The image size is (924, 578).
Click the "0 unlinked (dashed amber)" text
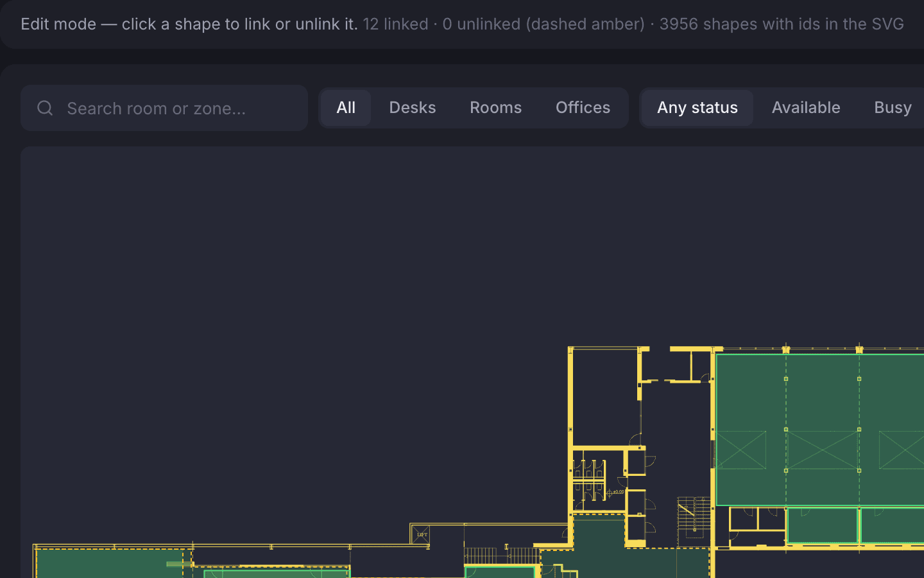(x=543, y=24)
